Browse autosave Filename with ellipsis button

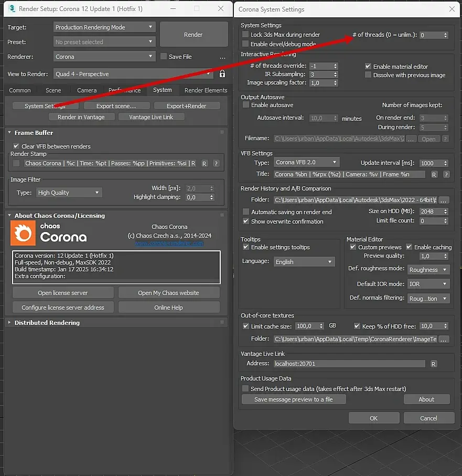[x=411, y=139]
